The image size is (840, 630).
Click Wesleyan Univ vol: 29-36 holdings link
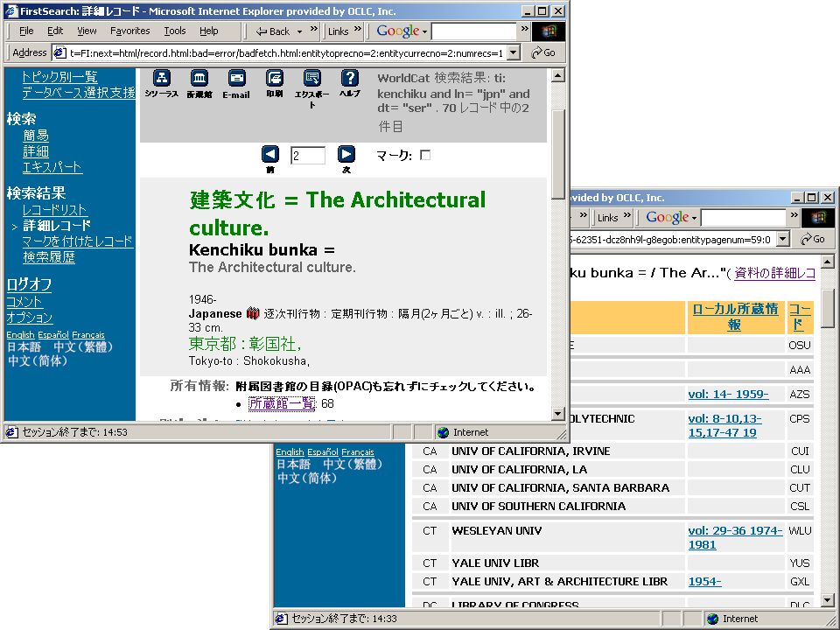[x=735, y=537]
